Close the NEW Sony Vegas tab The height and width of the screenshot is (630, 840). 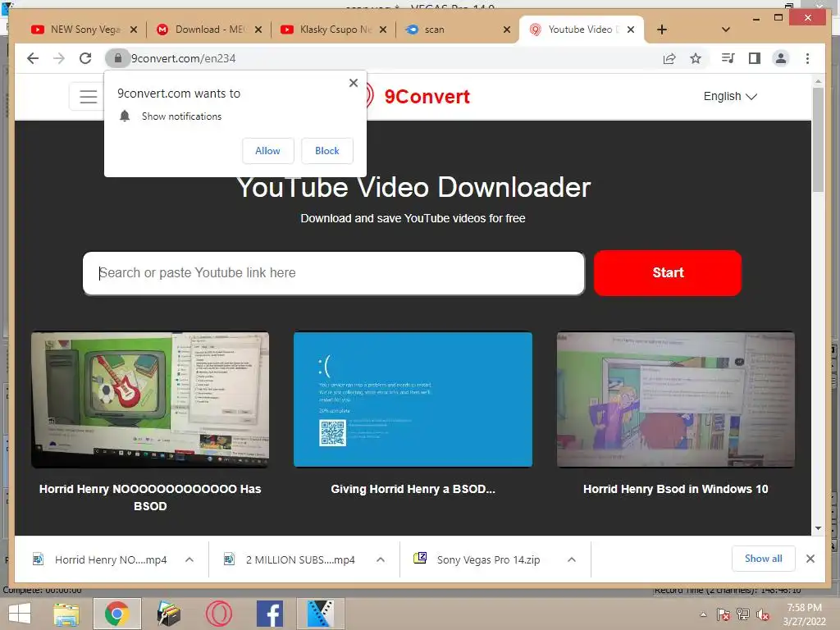[x=134, y=30]
